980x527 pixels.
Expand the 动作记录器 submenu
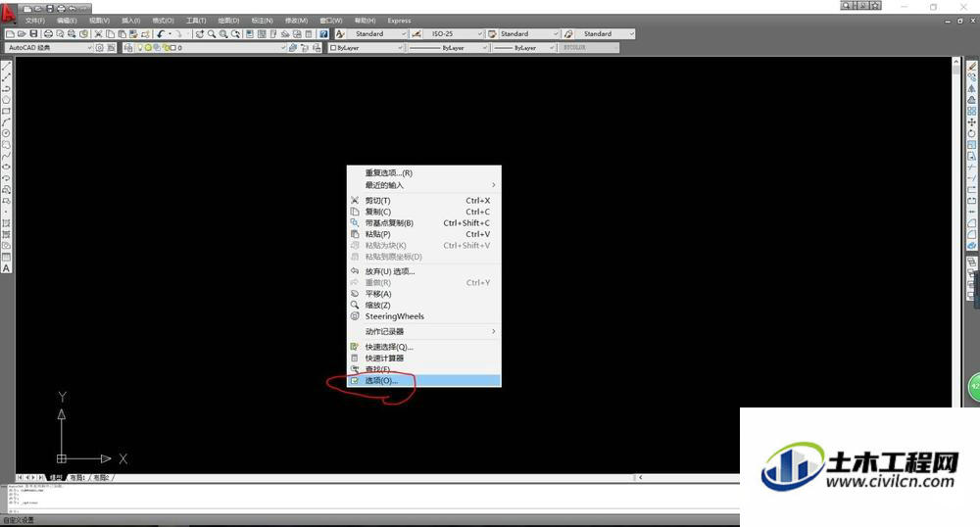pos(423,331)
